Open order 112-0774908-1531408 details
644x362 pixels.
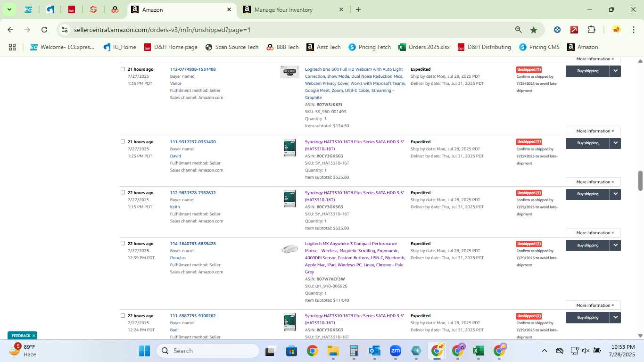193,69
